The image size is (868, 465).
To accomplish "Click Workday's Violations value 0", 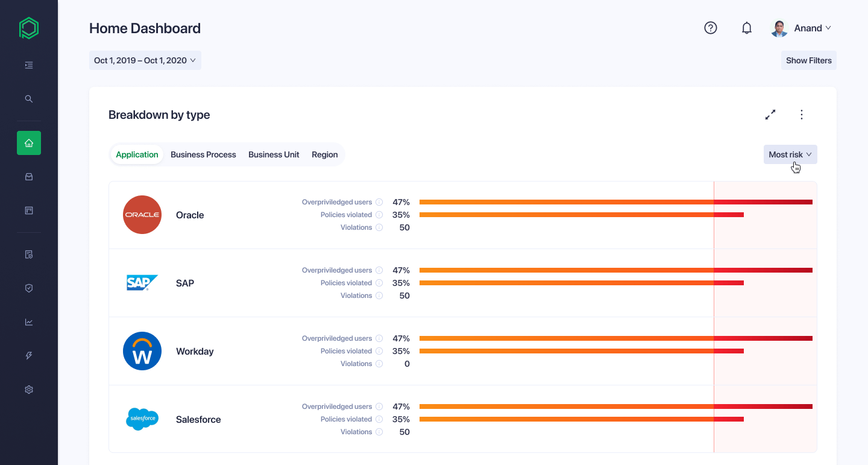I will [x=407, y=364].
